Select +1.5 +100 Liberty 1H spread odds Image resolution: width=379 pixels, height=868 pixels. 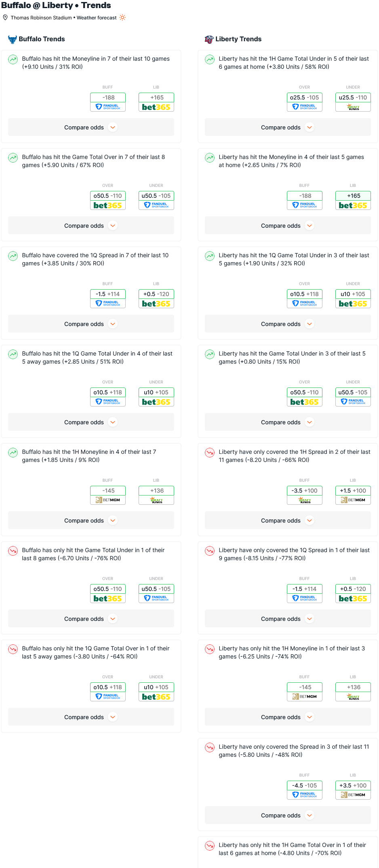[353, 491]
